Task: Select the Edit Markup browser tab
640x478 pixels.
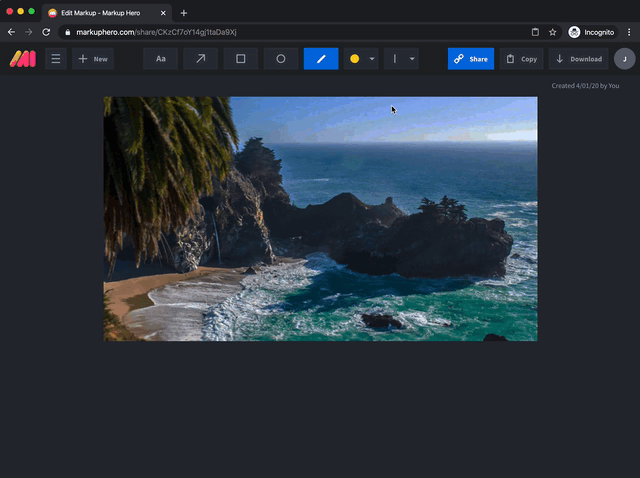Action: coord(107,13)
